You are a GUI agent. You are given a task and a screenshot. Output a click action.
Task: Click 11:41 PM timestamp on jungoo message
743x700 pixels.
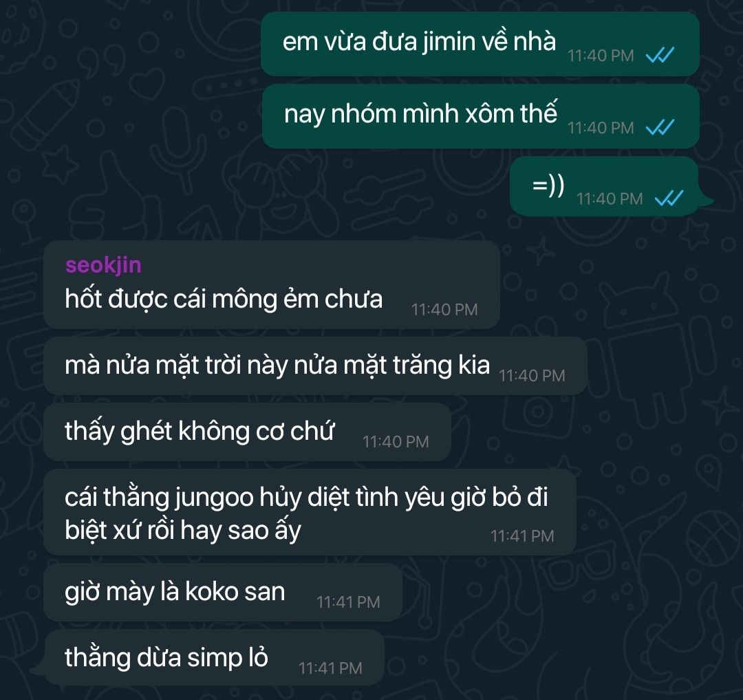tap(521, 536)
